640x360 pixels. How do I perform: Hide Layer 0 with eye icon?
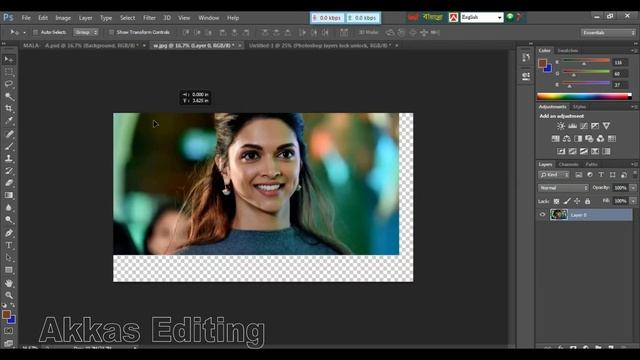coord(542,215)
